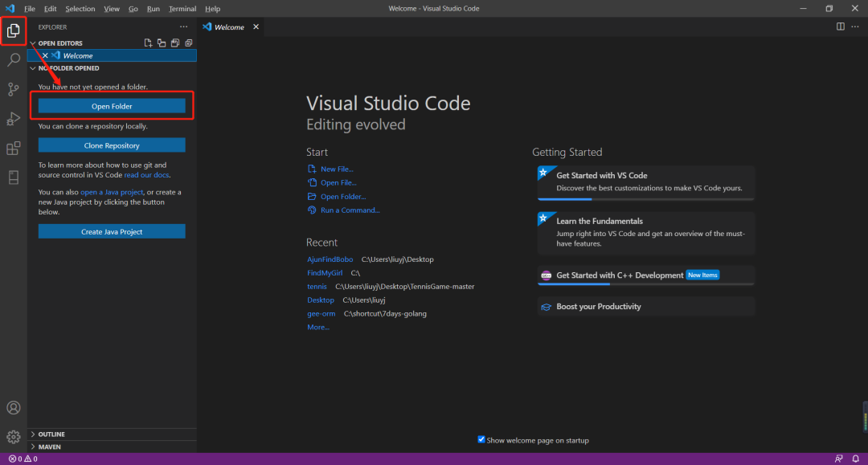This screenshot has width=868, height=465.
Task: Close the Welcome tab
Action: 256,27
